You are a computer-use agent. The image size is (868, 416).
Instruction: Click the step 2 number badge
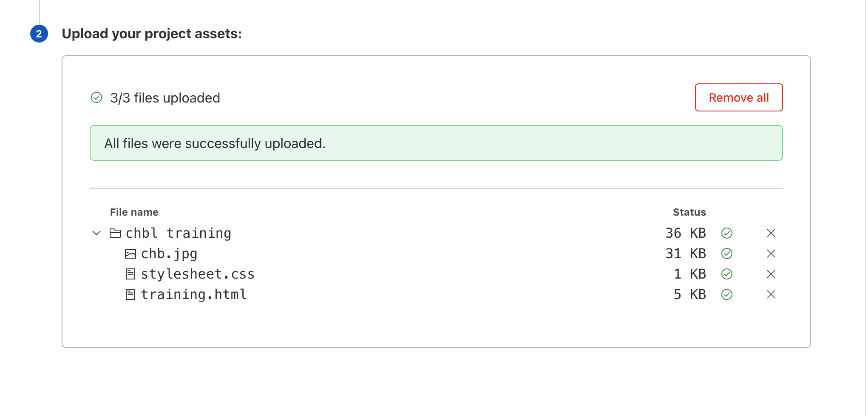click(39, 34)
